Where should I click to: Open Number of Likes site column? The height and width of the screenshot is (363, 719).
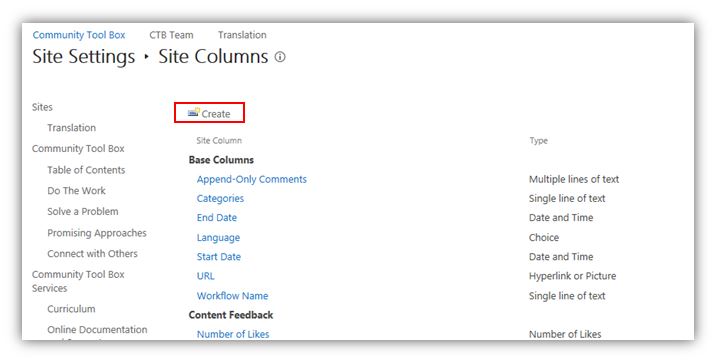point(233,334)
